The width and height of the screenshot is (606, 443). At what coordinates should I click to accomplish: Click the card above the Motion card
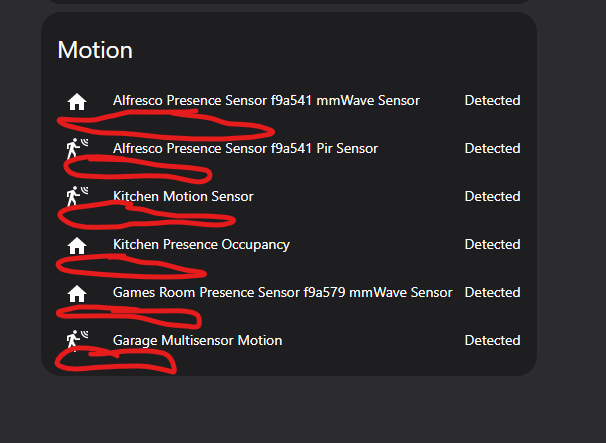tap(289, 2)
